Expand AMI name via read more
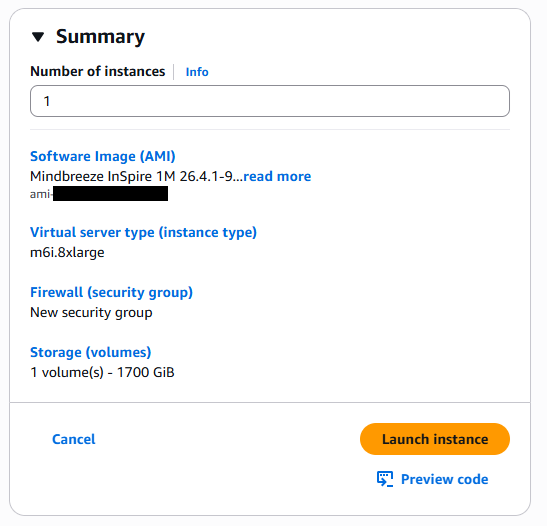 point(277,176)
